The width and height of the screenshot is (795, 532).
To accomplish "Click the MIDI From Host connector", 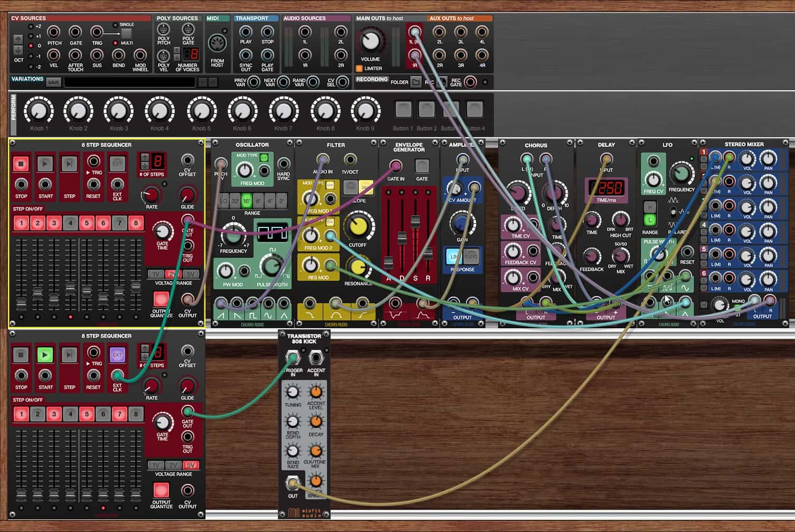I will (217, 44).
